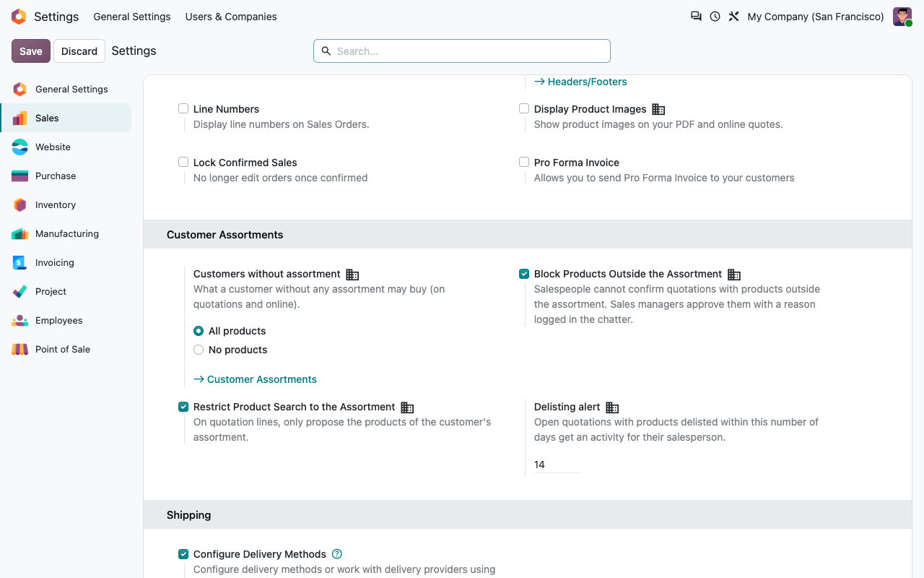924x578 pixels.
Task: Open the Customer Assortments link
Action: point(256,379)
